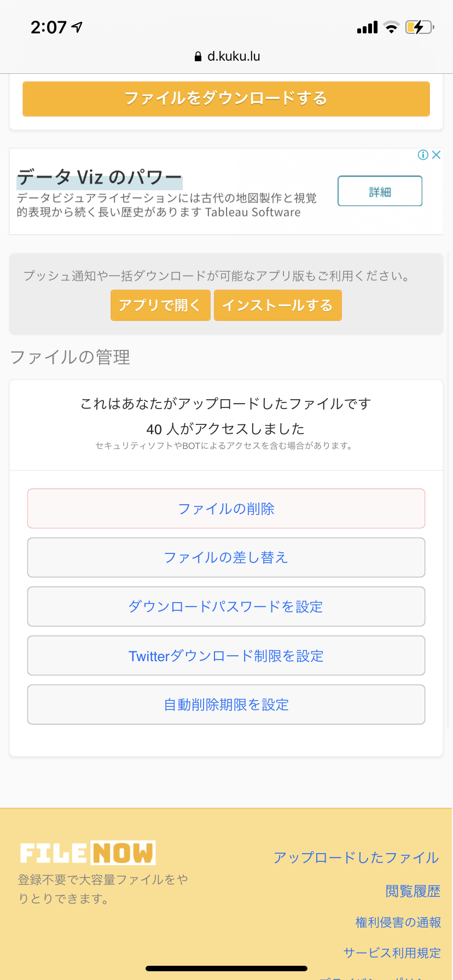Choose ファイルの差し替え to replace file
This screenshot has height=980, width=453.
[x=226, y=557]
